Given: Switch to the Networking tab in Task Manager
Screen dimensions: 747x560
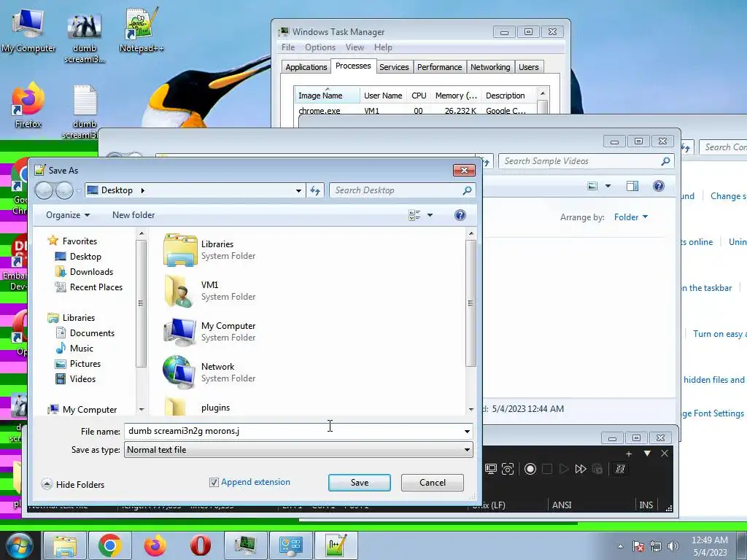Looking at the screenshot, I should [490, 67].
